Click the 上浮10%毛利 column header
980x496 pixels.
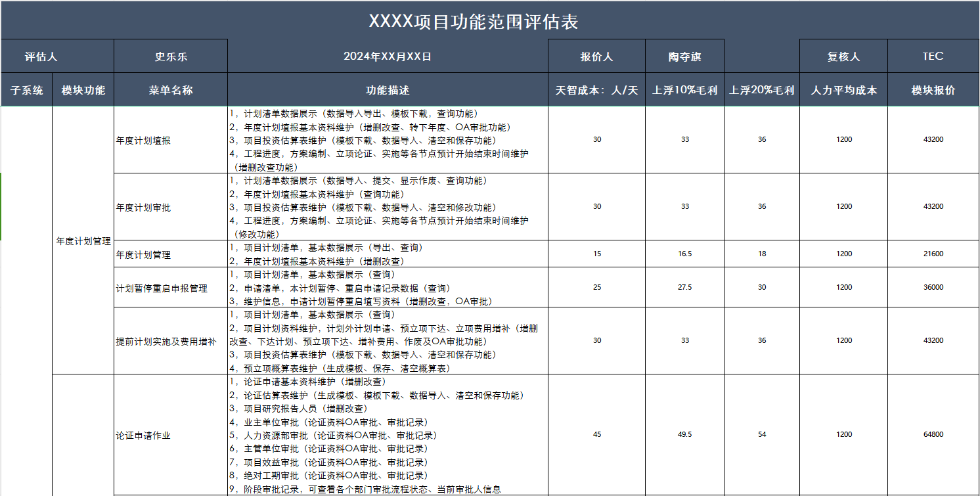(x=684, y=90)
